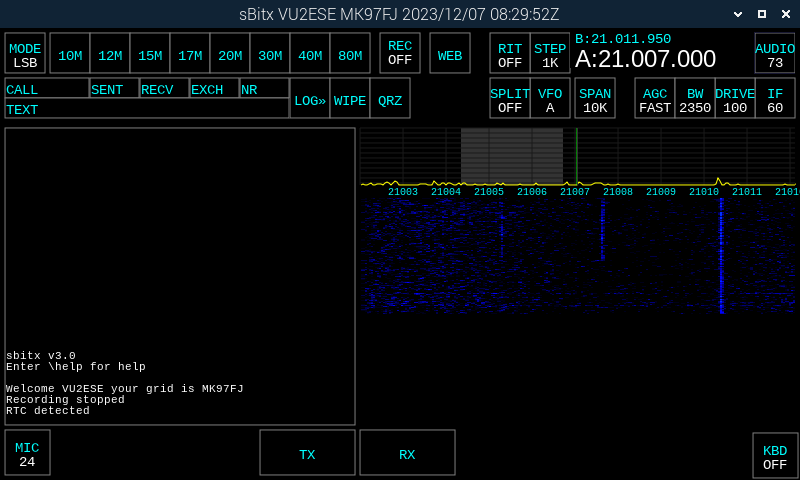Tune to 21008 on the spectrum scale
The height and width of the screenshot is (480, 800).
[618, 192]
